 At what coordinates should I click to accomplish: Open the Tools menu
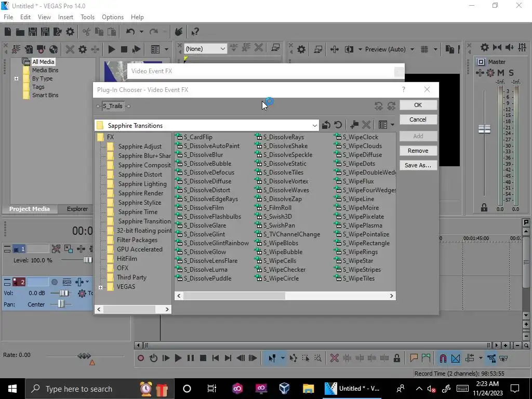pyautogui.click(x=87, y=17)
